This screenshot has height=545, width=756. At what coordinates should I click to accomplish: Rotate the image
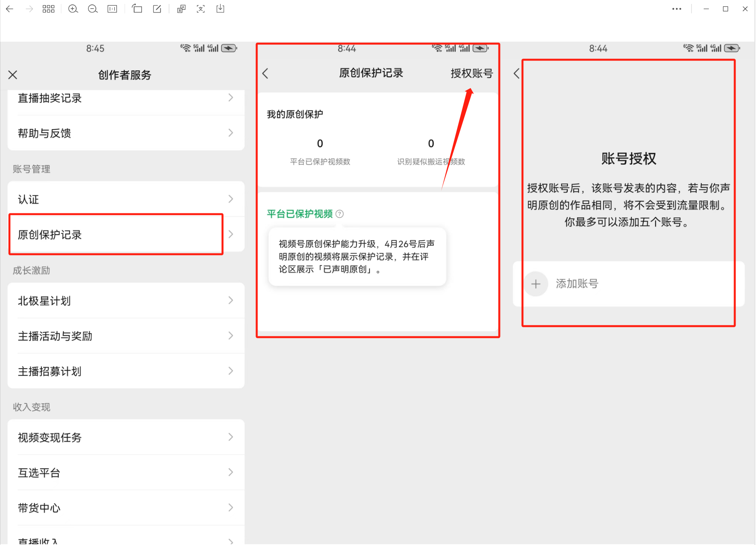pos(137,9)
